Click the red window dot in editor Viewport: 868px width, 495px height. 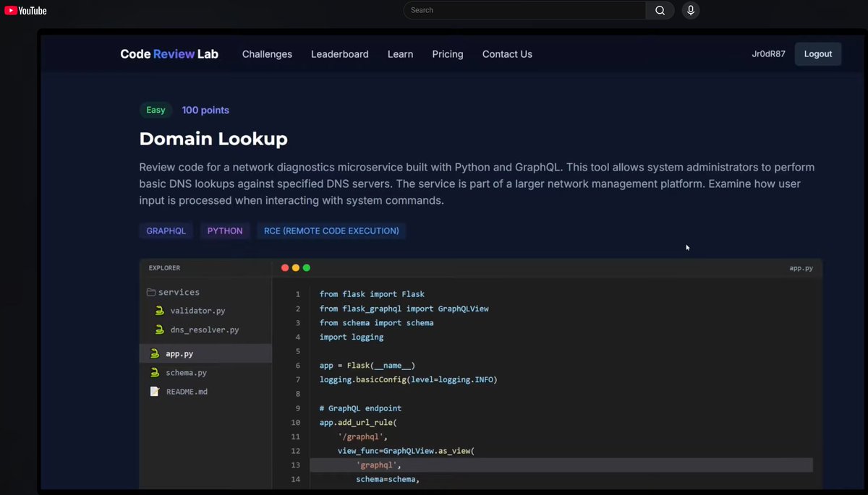click(285, 268)
